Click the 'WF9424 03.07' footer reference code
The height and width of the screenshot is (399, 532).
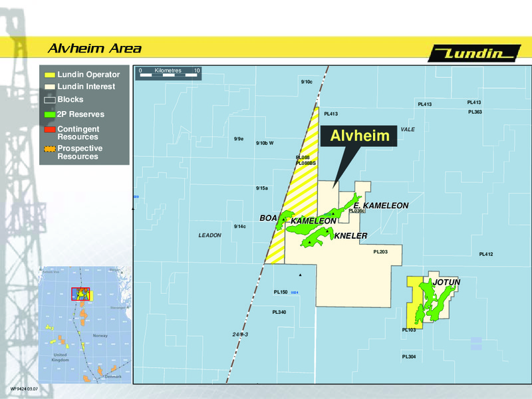click(x=24, y=389)
